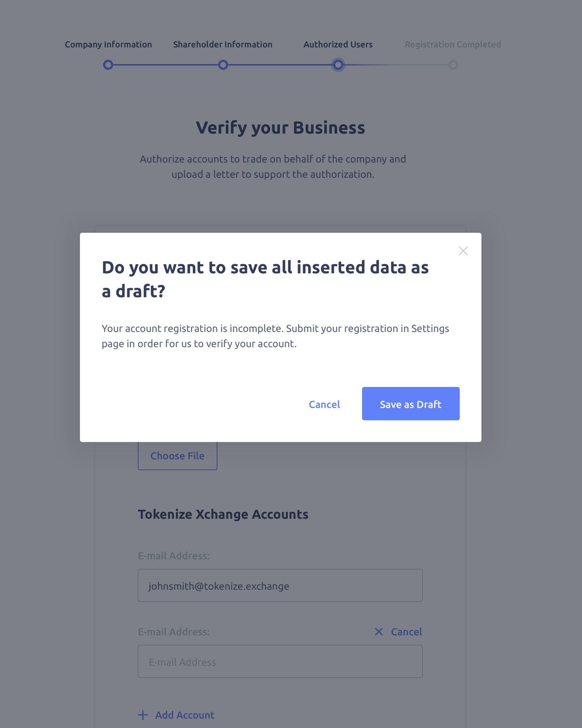
Task: Click the johnsmith@tokenize.exchange email field
Action: coord(280,585)
